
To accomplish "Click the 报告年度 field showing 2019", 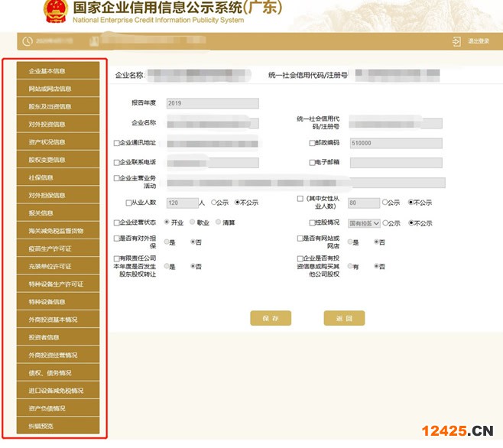I will (213, 103).
